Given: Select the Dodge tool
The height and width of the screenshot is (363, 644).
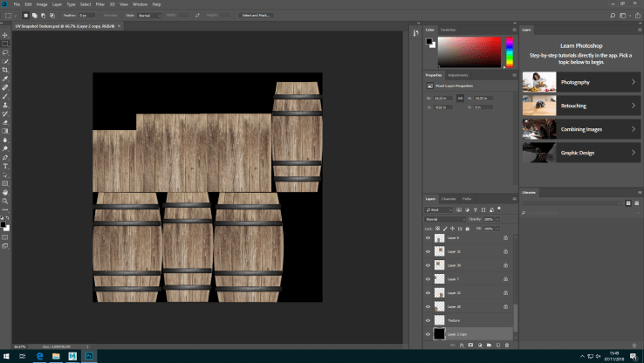Looking at the screenshot, I should pos(5,148).
